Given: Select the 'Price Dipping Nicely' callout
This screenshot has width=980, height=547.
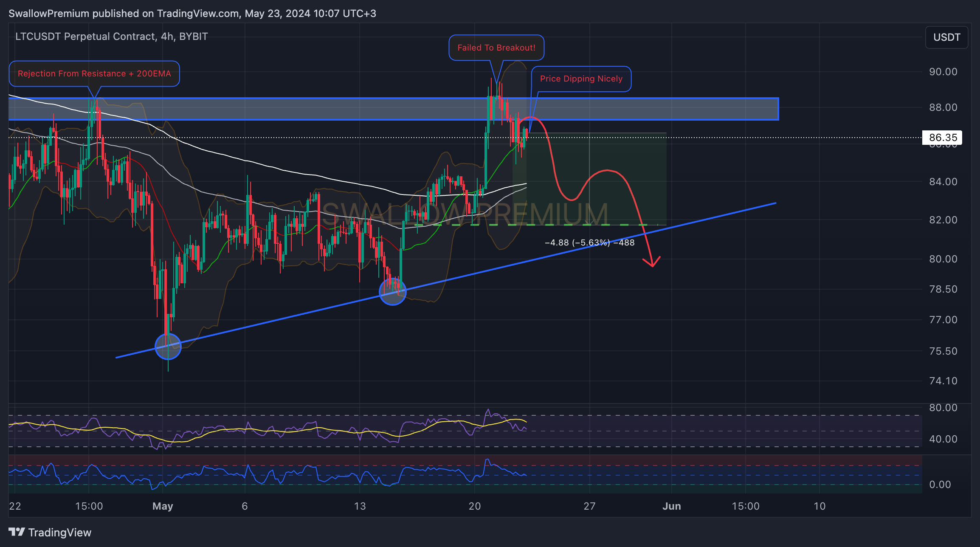Looking at the screenshot, I should point(581,79).
